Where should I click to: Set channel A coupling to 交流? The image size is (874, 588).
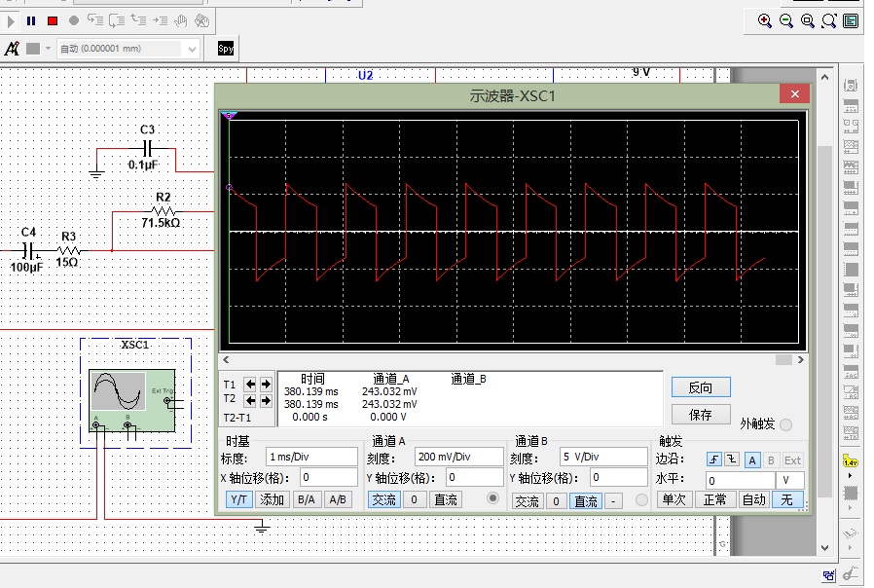pyautogui.click(x=384, y=499)
